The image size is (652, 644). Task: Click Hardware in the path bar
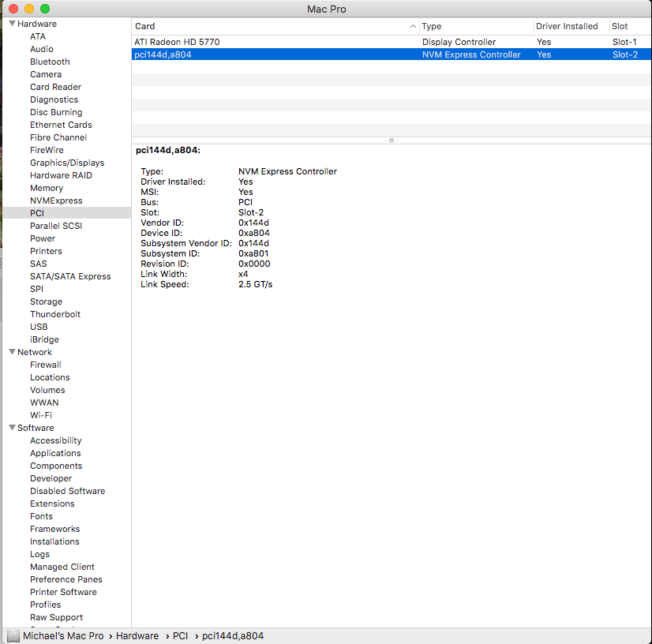(x=137, y=636)
